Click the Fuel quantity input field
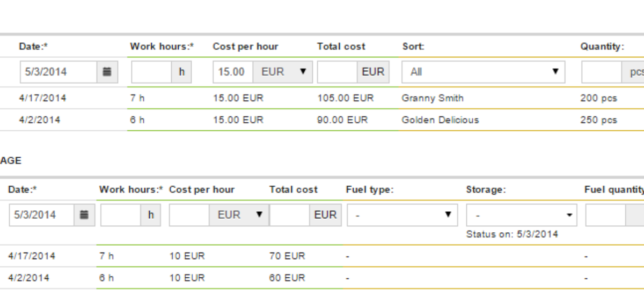The width and height of the screenshot is (644, 303). (605, 215)
